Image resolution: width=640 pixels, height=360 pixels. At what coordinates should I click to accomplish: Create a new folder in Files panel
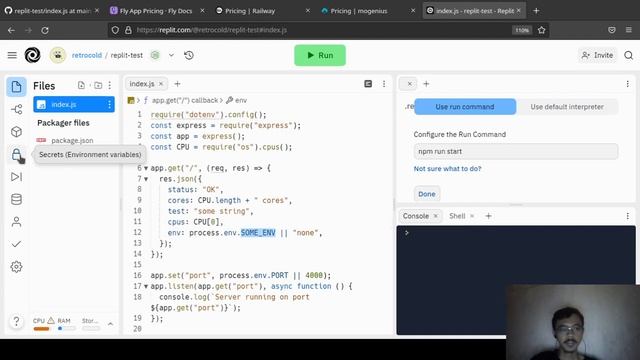coord(98,85)
